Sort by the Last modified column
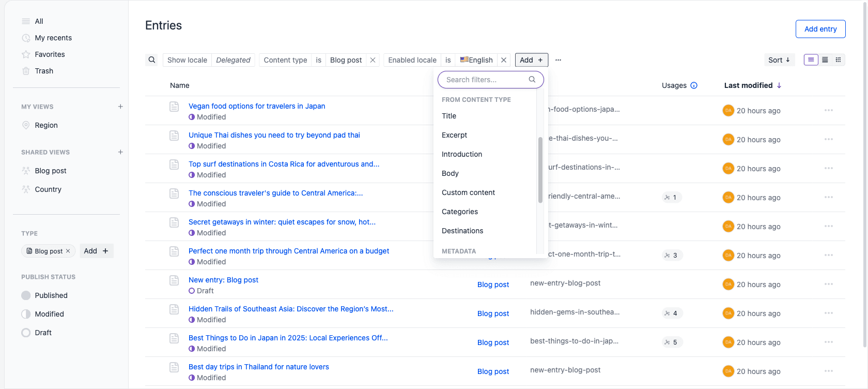This screenshot has width=868, height=389. click(753, 85)
